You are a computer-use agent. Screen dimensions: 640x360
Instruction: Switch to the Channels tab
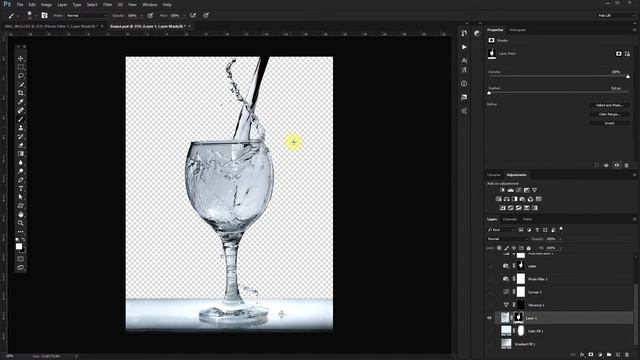tap(510, 219)
